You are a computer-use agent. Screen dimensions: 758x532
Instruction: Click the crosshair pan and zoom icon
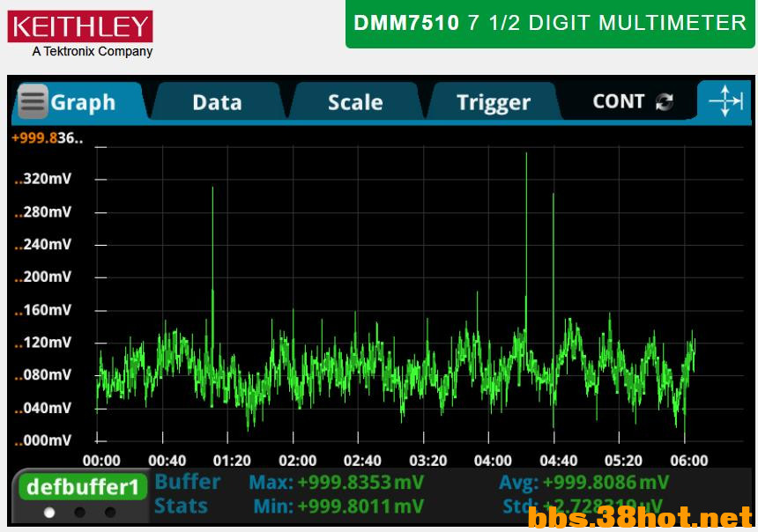pos(725,101)
